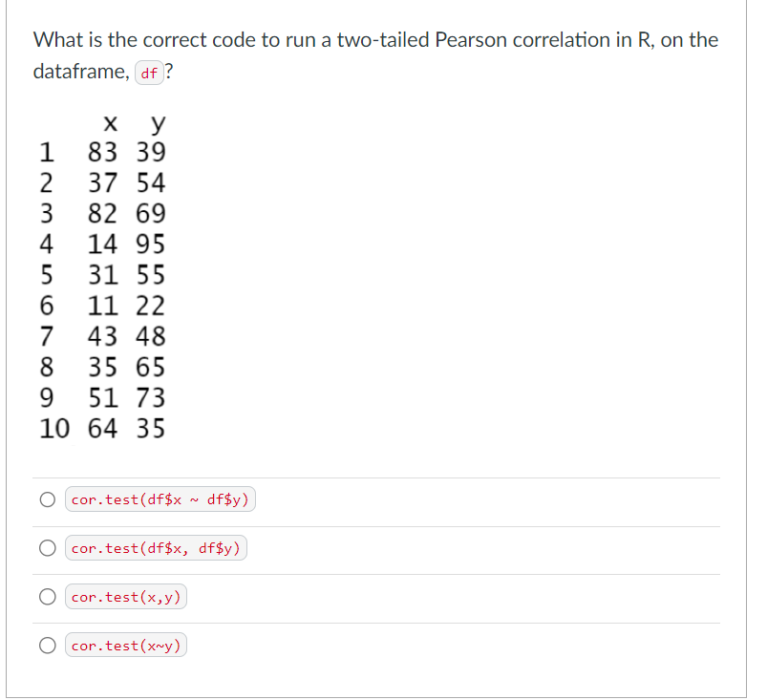This screenshot has width=767, height=700.
Task: Select the second answer option row
Action: (x=382, y=547)
